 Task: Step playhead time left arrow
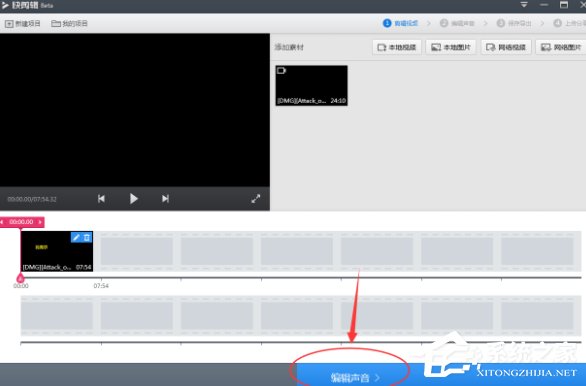coord(2,222)
